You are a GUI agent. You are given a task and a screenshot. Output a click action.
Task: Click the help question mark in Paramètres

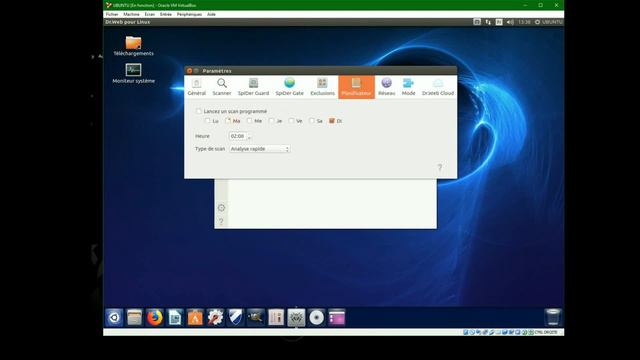click(440, 167)
